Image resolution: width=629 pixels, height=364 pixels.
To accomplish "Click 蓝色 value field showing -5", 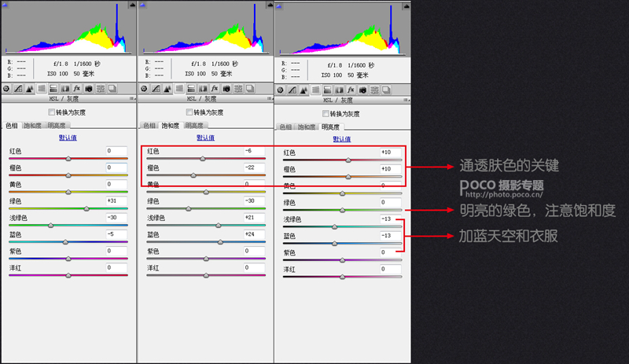I will (x=116, y=234).
